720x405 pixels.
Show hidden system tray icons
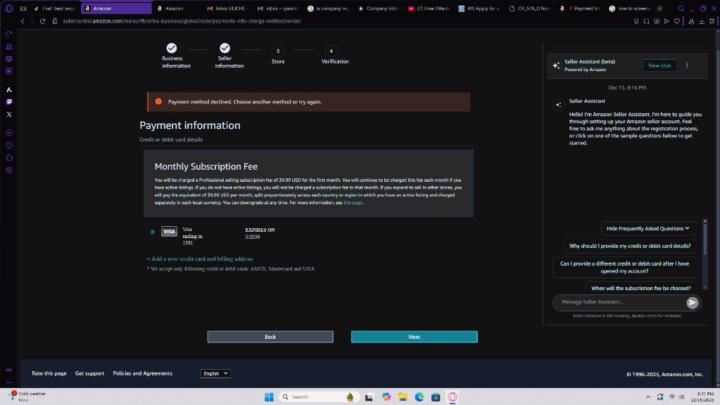pyautogui.click(x=648, y=397)
